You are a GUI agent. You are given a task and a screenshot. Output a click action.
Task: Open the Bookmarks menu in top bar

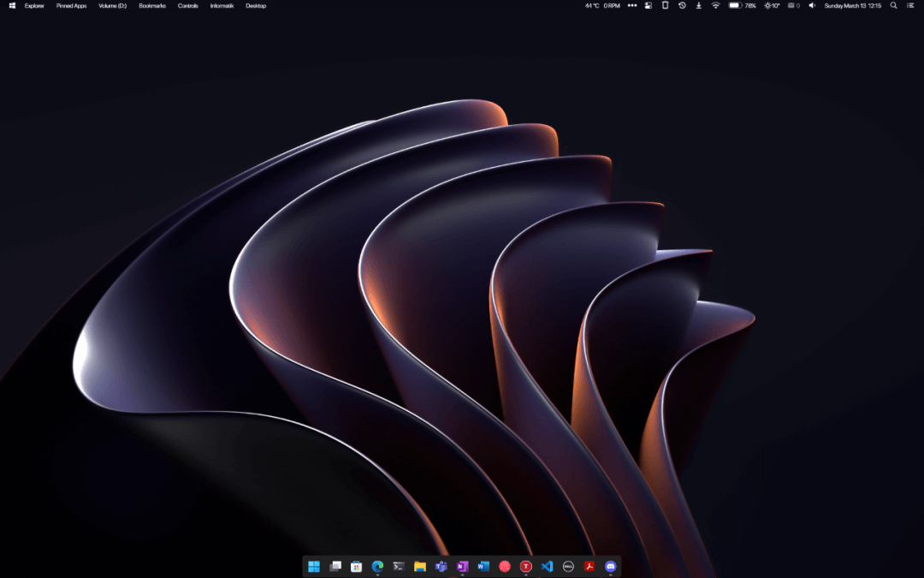click(152, 6)
